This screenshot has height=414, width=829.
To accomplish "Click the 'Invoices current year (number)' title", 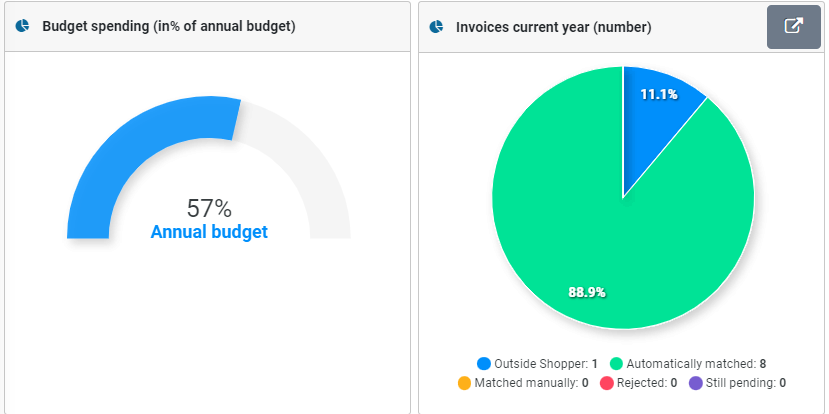I will click(553, 27).
